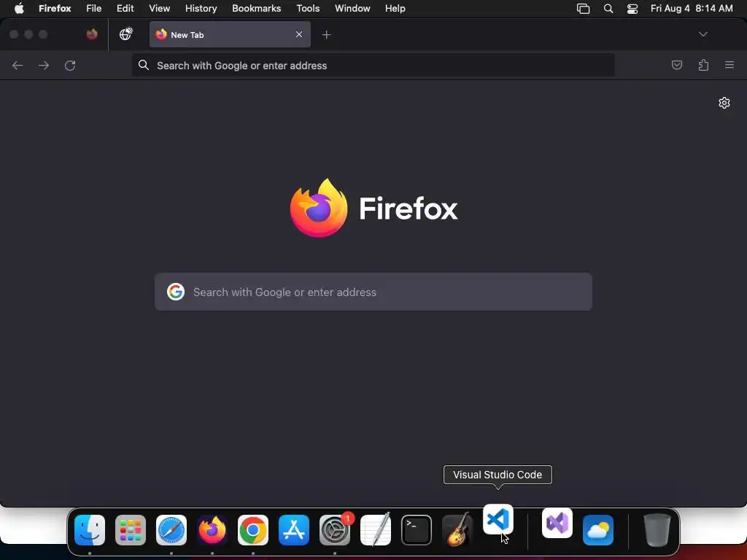Close the New Tab tab

pos(298,34)
